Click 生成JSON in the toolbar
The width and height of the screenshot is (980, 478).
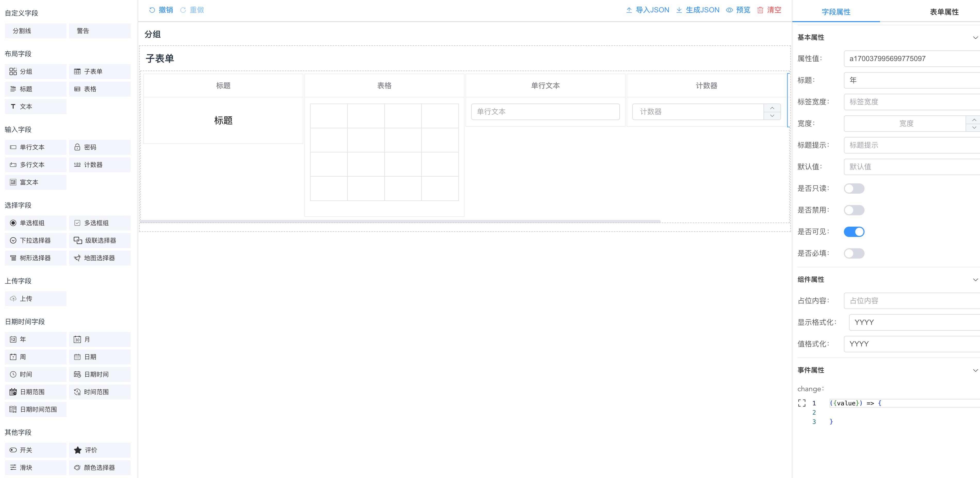[x=698, y=10]
